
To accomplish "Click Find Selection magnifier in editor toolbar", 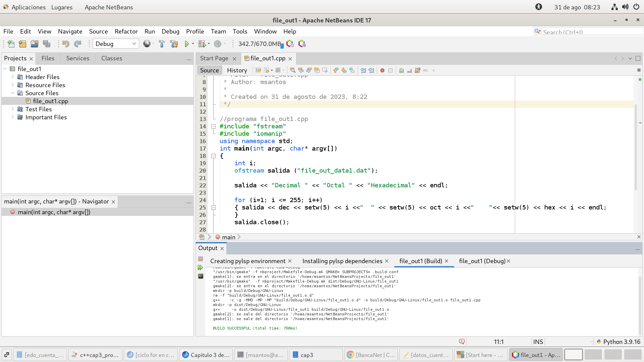I will [292, 70].
